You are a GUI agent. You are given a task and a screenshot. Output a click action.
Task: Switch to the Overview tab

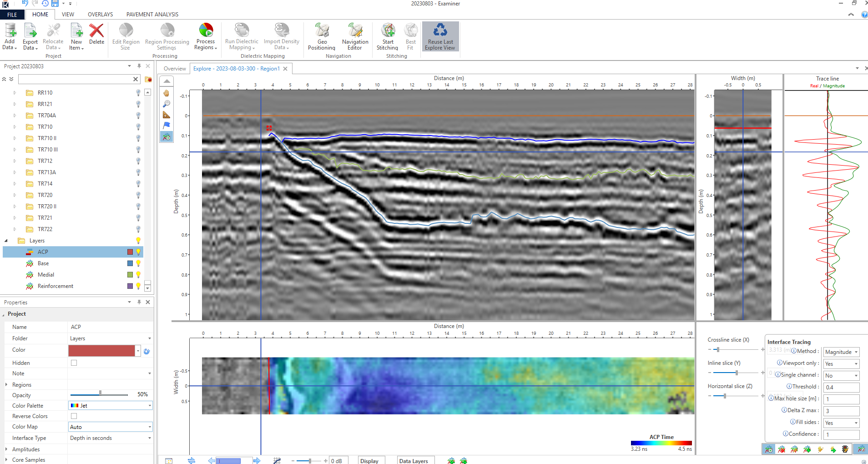point(175,69)
